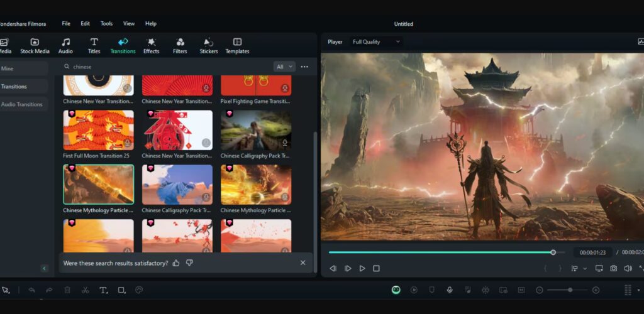Adjust player volume with speaker icon

(x=628, y=269)
